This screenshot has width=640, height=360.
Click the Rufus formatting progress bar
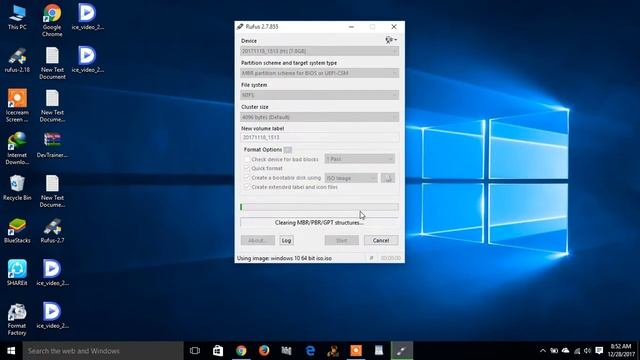point(319,207)
